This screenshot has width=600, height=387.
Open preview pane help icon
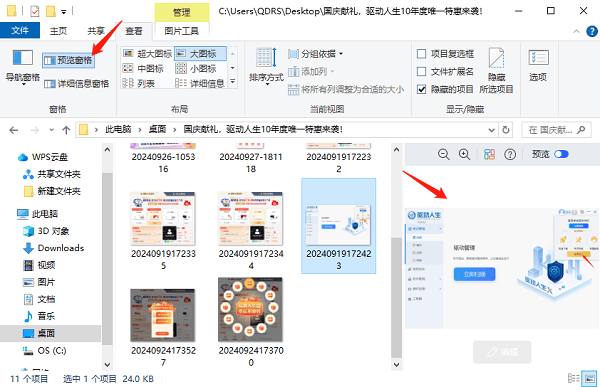510,154
